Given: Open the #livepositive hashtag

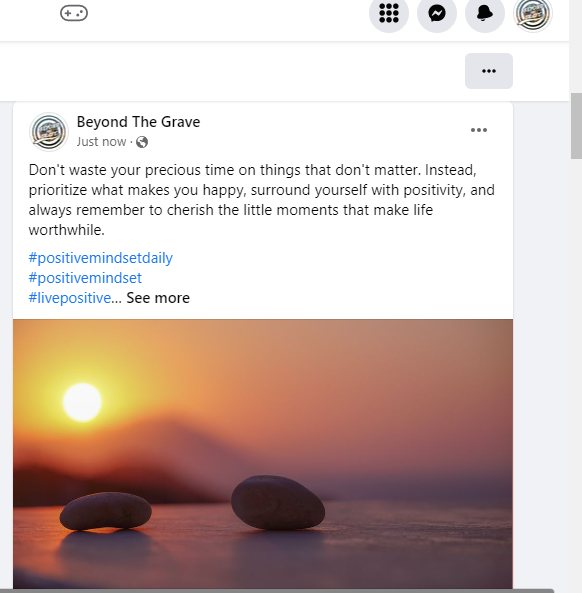Looking at the screenshot, I should pos(70,298).
